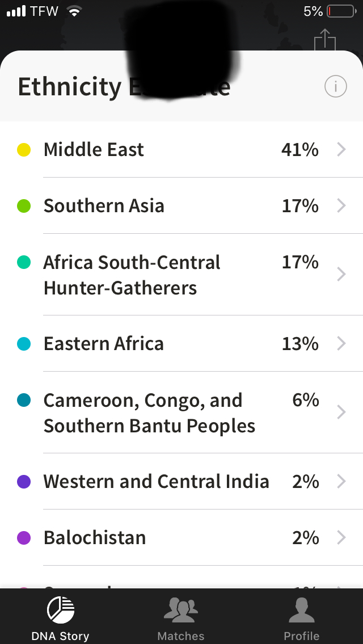Expand the Middle East row chevron
This screenshot has width=363, height=644.
coord(341,149)
